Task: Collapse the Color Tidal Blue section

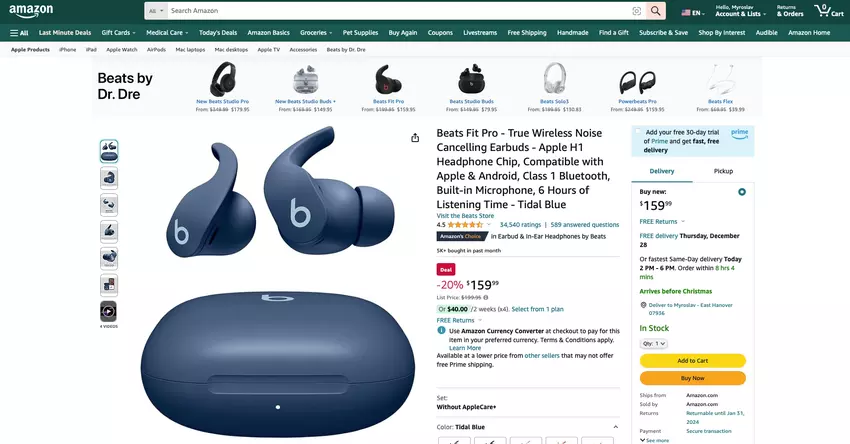Action: click(615, 427)
